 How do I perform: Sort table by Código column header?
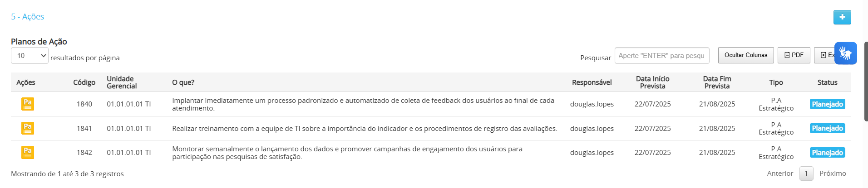pyautogui.click(x=84, y=82)
